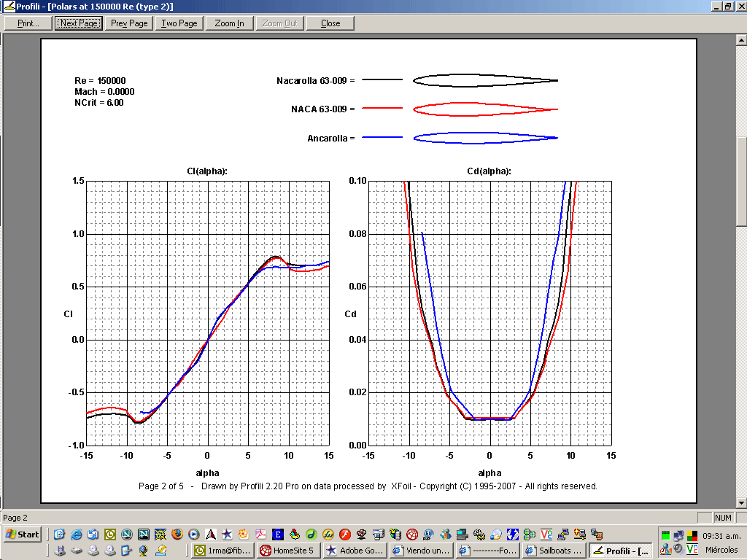Switch to the Sailboats taskbar window
The width and height of the screenshot is (747, 560).
554,551
